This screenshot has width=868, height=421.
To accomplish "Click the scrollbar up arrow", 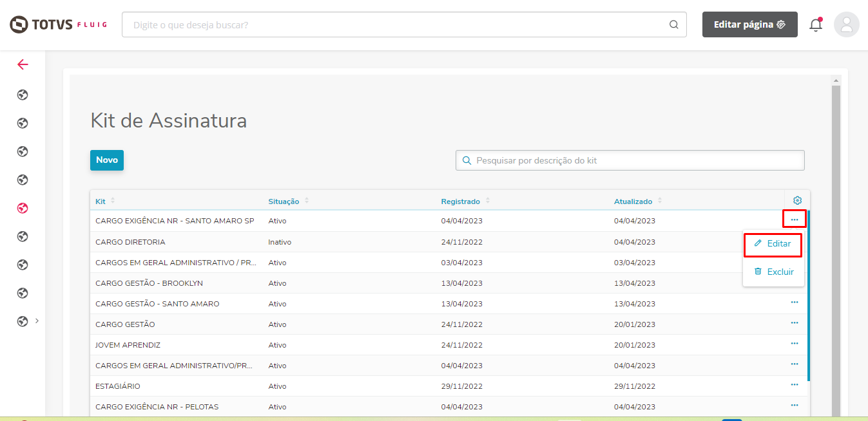I will [836, 80].
